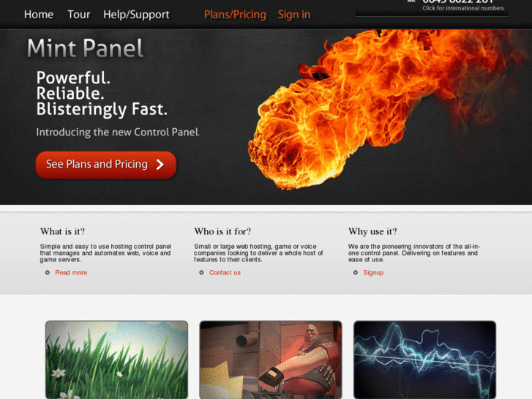The width and height of the screenshot is (532, 399).
Task: Open the Tour navigation item
Action: [79, 15]
